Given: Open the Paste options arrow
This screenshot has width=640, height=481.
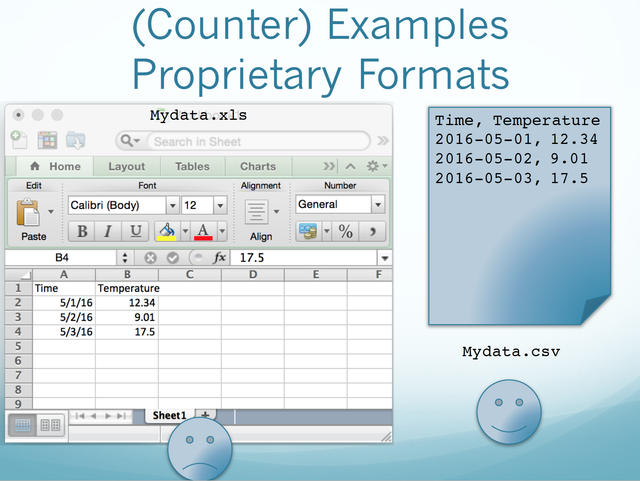Looking at the screenshot, I should tap(51, 212).
